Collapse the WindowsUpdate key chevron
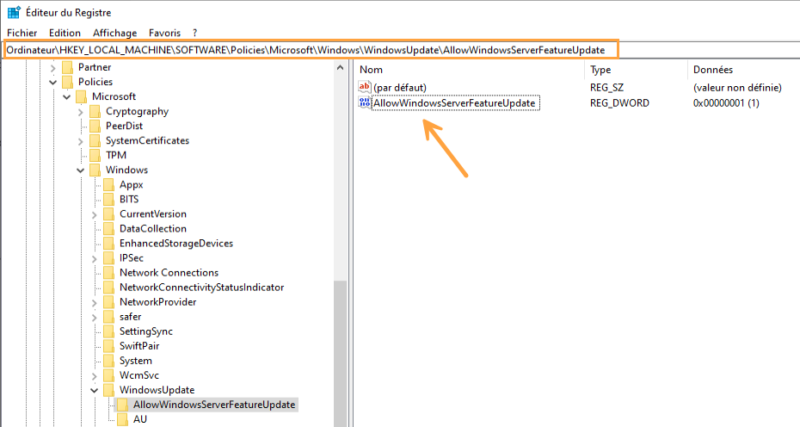Viewport: 800px width, 427px height. [x=94, y=390]
